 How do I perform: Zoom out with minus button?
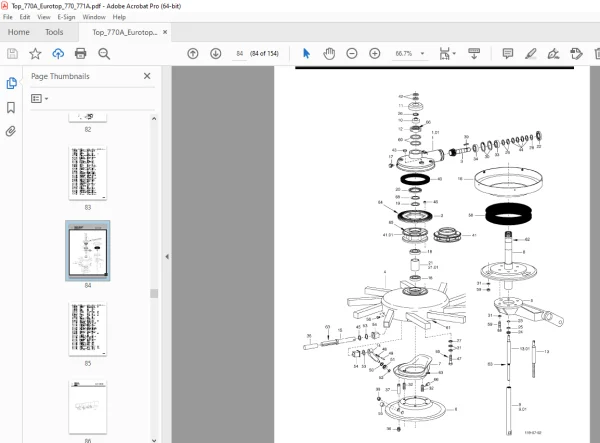pos(352,54)
